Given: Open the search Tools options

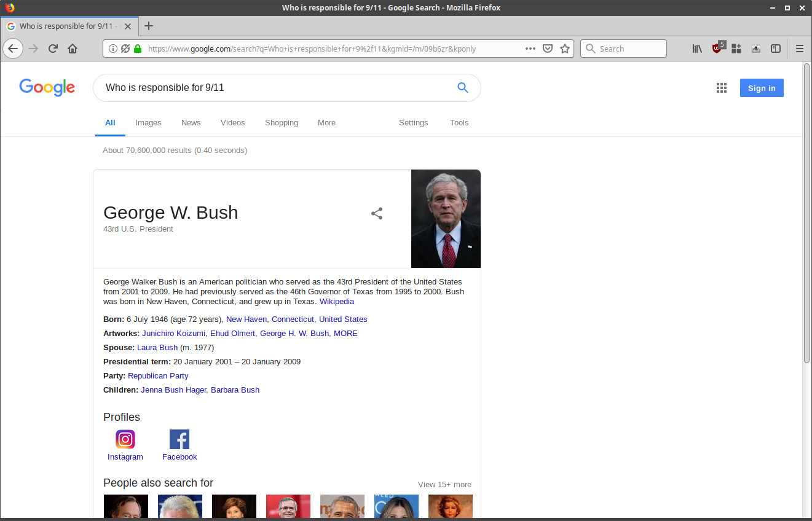Looking at the screenshot, I should pos(459,123).
